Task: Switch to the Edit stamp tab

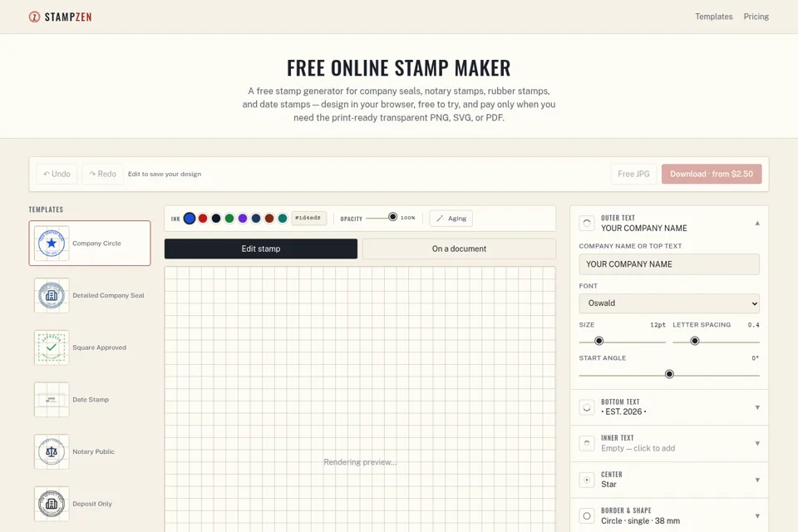Action: click(260, 249)
